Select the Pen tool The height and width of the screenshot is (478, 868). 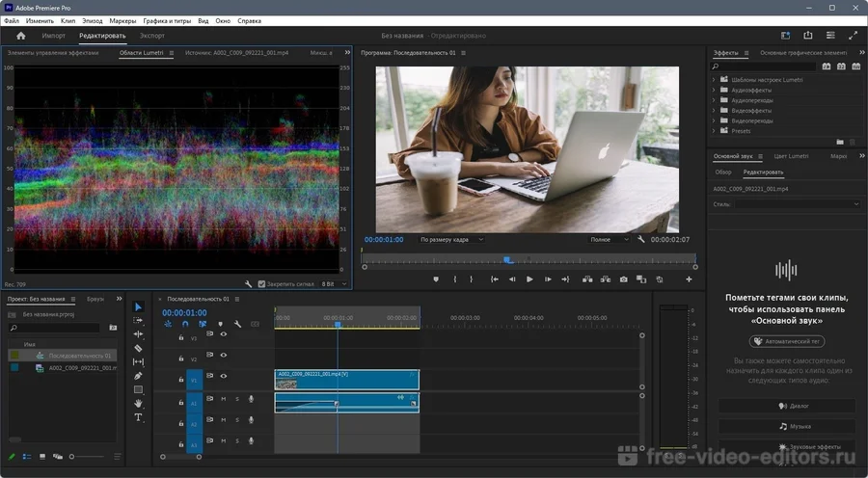(x=138, y=376)
